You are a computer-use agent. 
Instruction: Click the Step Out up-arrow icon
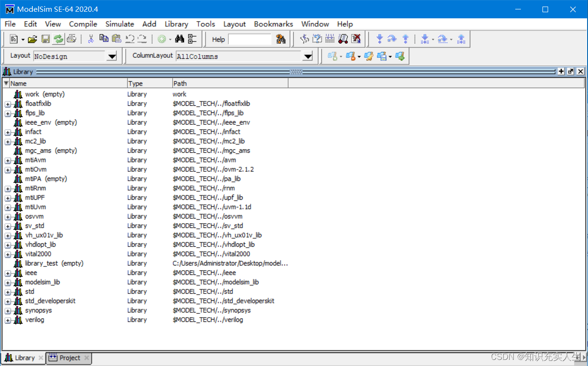[405, 39]
